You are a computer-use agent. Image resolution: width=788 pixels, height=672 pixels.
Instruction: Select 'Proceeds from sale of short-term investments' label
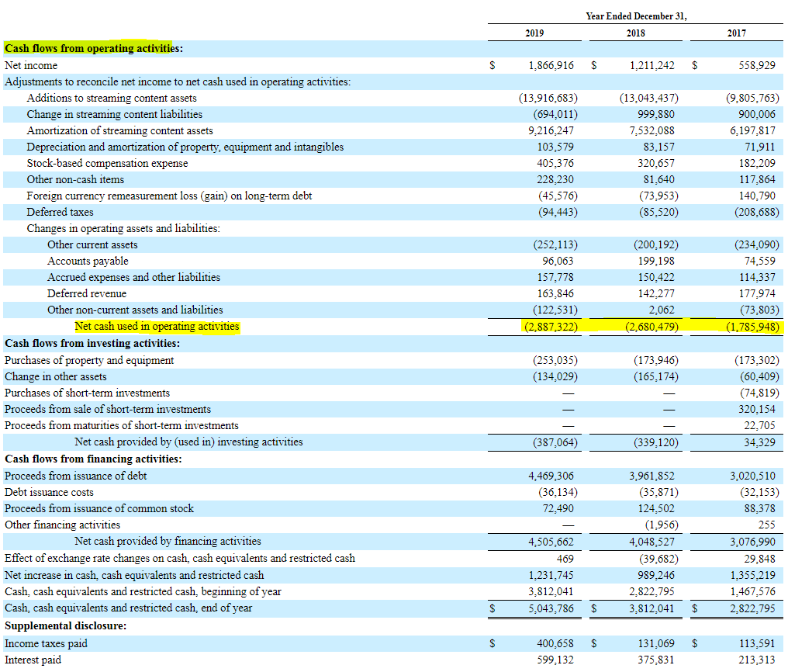click(108, 409)
